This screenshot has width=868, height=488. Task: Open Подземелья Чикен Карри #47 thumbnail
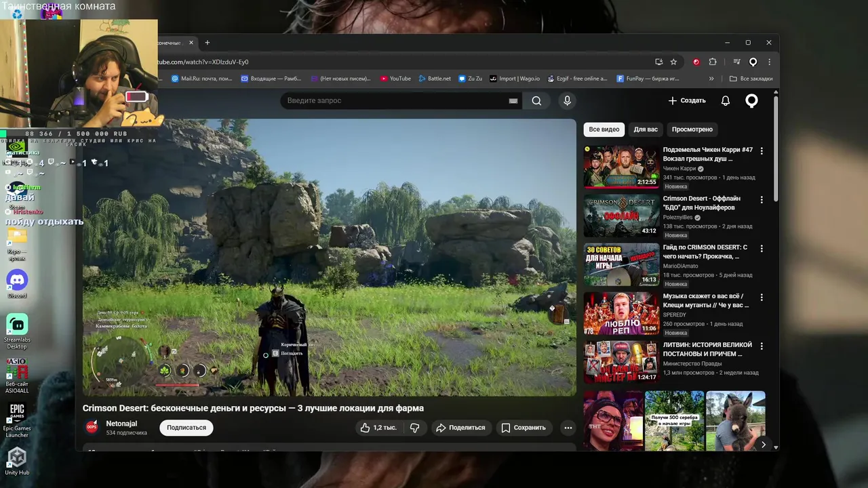(621, 167)
